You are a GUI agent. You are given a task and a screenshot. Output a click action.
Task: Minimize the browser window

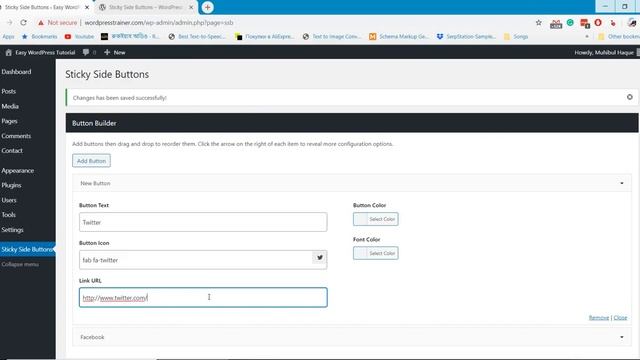(605, 7)
